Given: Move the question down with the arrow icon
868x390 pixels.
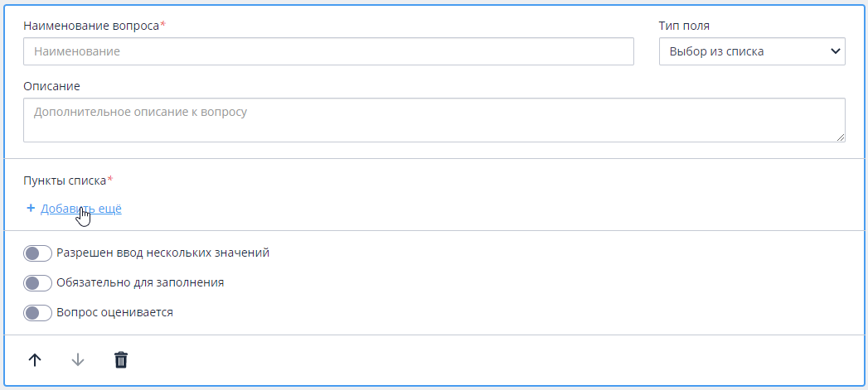Looking at the screenshot, I should click(78, 360).
